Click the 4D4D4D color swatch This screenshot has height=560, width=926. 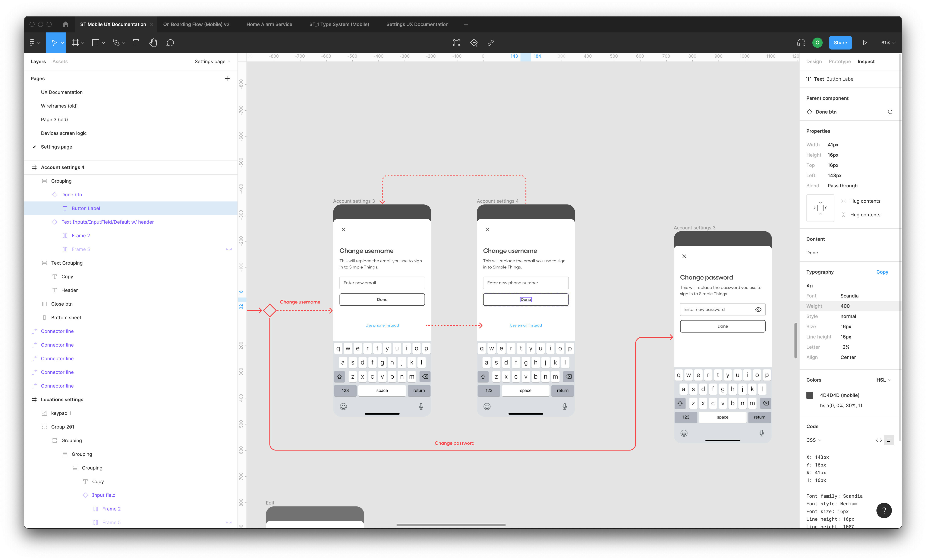pos(810,395)
